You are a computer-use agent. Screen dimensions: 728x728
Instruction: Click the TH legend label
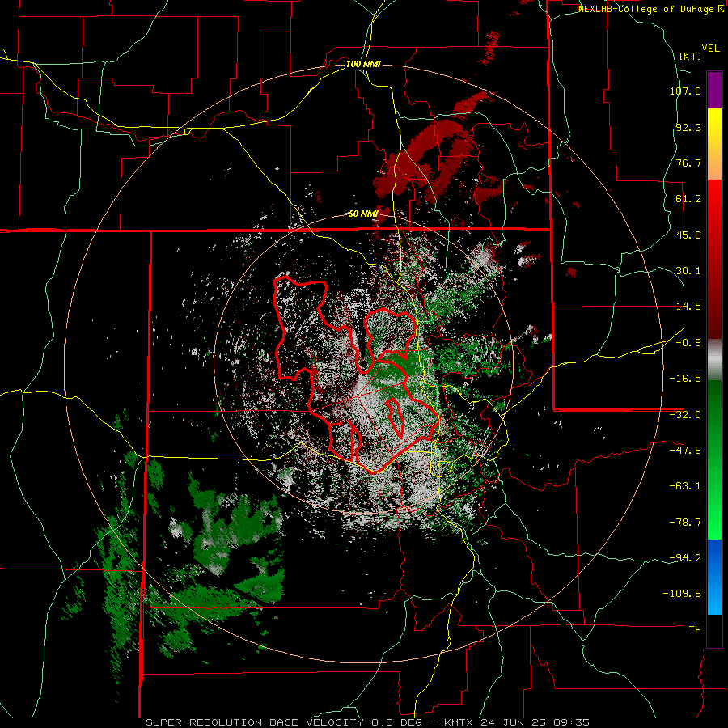[695, 630]
